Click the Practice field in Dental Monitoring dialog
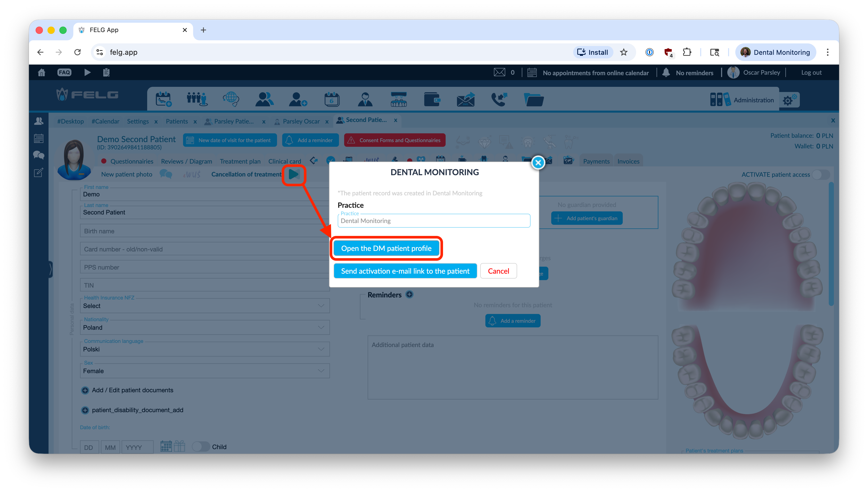The image size is (868, 492). pos(434,221)
